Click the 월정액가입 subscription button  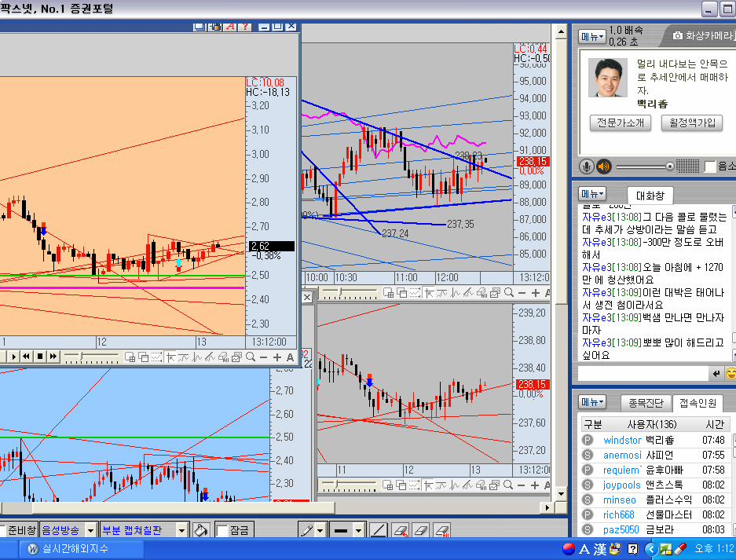(693, 123)
